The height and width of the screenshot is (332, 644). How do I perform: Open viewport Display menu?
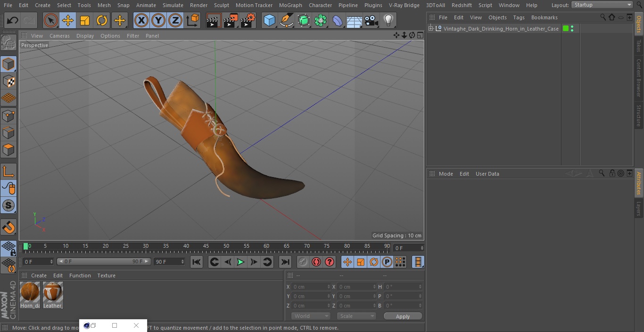(x=85, y=36)
